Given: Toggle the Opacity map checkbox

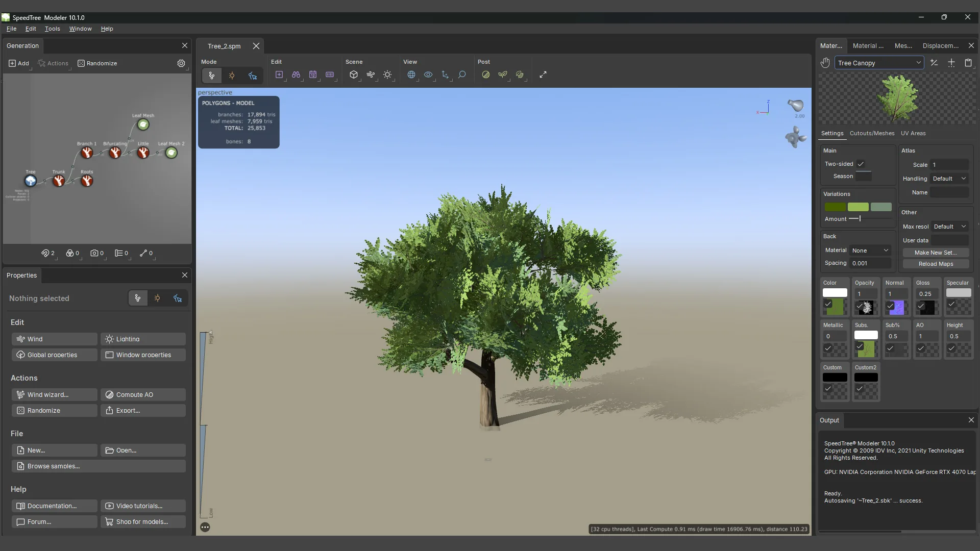Looking at the screenshot, I should [x=860, y=306].
